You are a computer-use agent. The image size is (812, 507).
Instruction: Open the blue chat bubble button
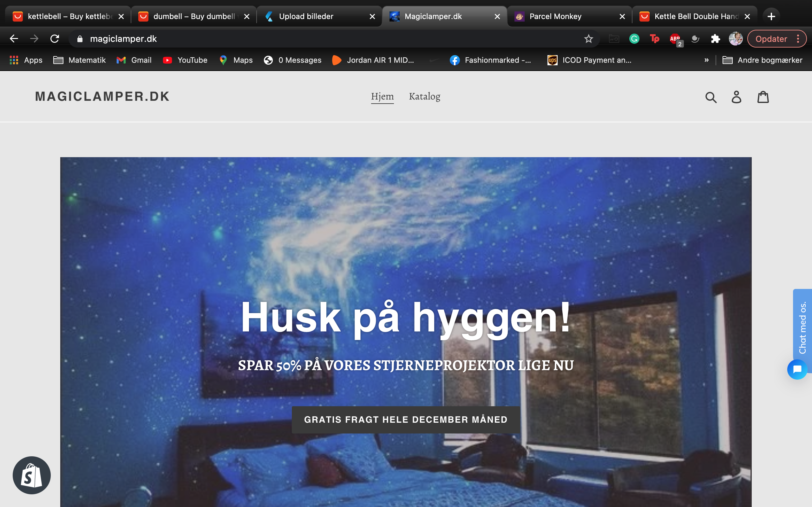pos(797,369)
